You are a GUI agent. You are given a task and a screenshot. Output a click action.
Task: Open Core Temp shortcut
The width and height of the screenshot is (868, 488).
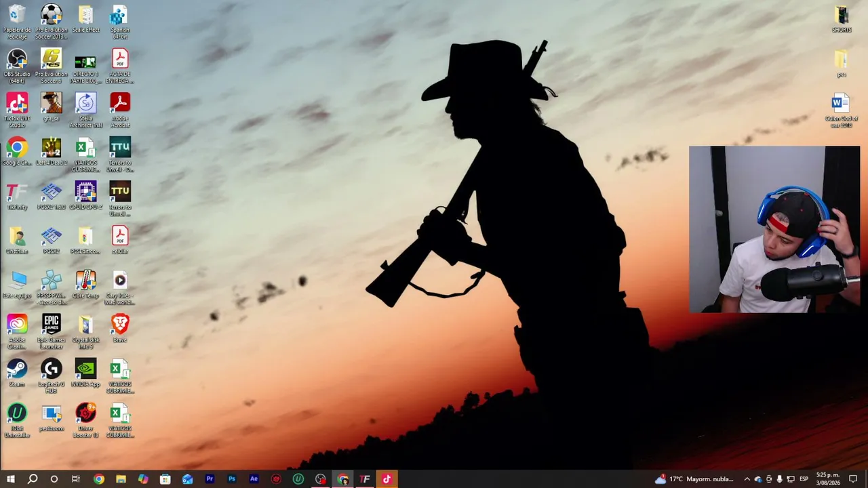tap(85, 285)
